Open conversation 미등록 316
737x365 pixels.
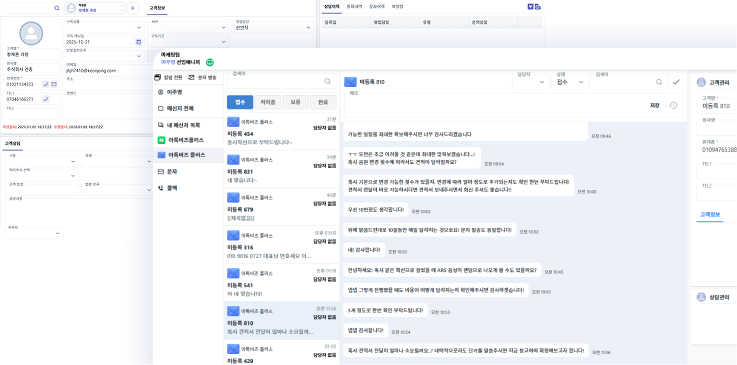281,245
